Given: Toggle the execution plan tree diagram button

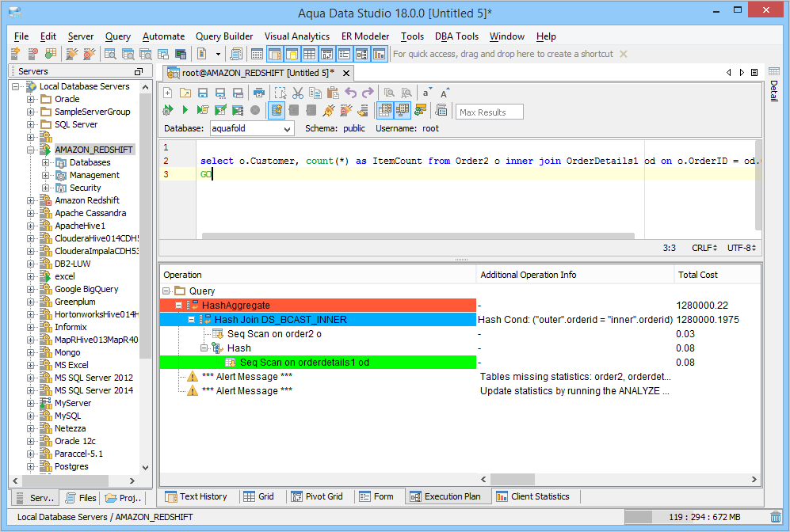Looking at the screenshot, I should pos(403,110).
